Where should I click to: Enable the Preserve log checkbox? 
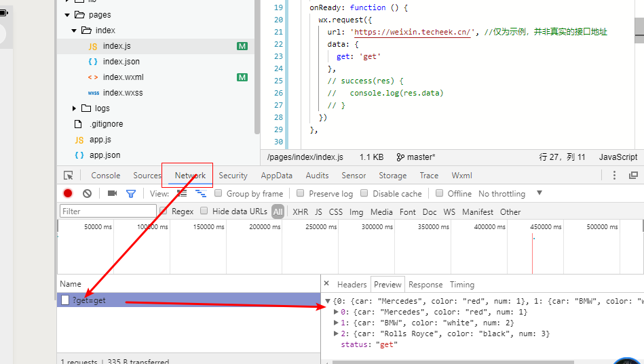pyautogui.click(x=301, y=193)
